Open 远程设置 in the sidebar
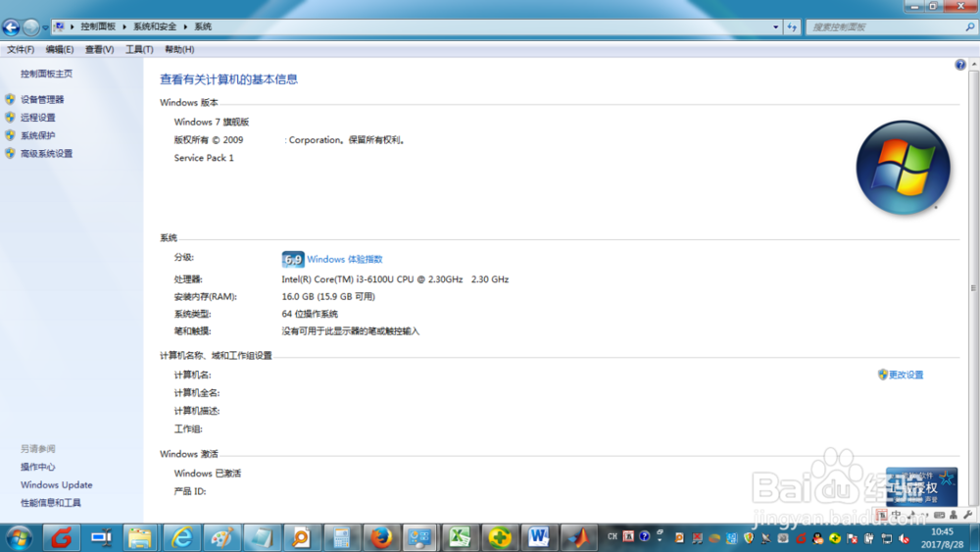 tap(37, 118)
